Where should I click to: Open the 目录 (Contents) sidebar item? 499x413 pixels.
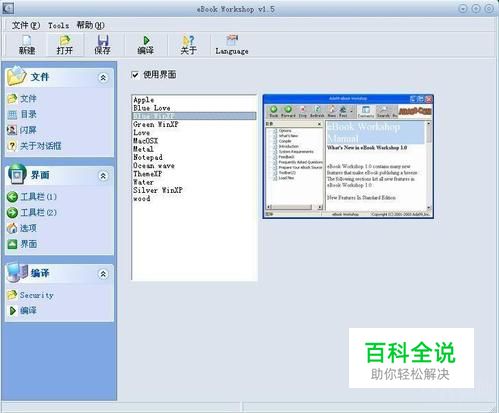22,114
